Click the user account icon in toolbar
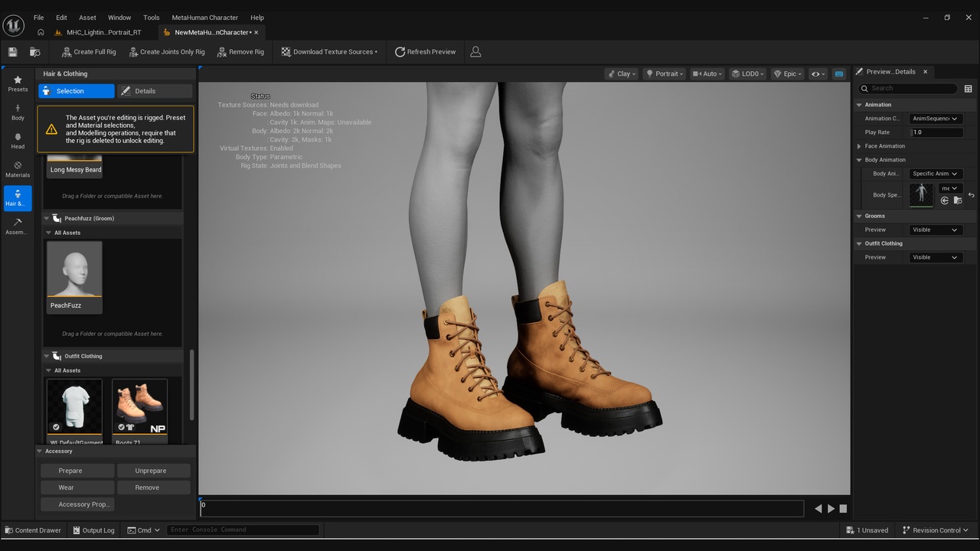 (475, 52)
